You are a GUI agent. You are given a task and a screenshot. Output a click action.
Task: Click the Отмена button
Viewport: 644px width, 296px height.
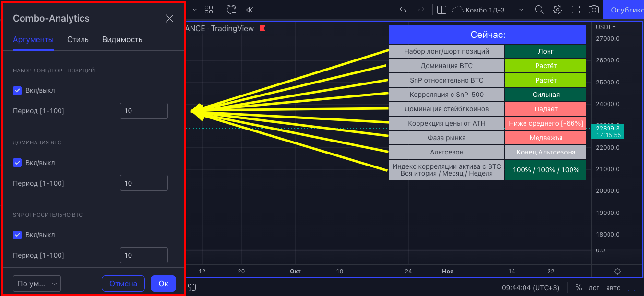point(123,284)
